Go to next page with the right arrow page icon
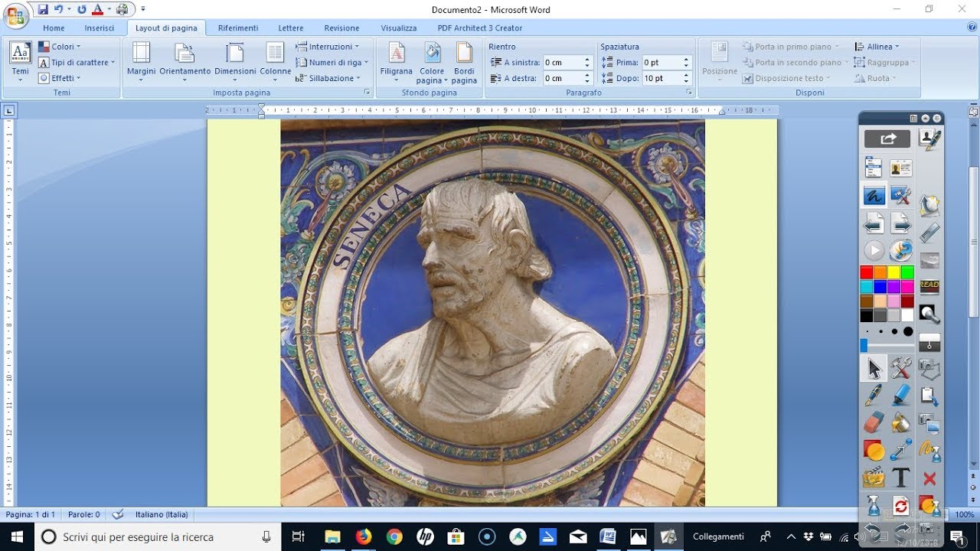This screenshot has height=551, width=980. pyautogui.click(x=901, y=223)
